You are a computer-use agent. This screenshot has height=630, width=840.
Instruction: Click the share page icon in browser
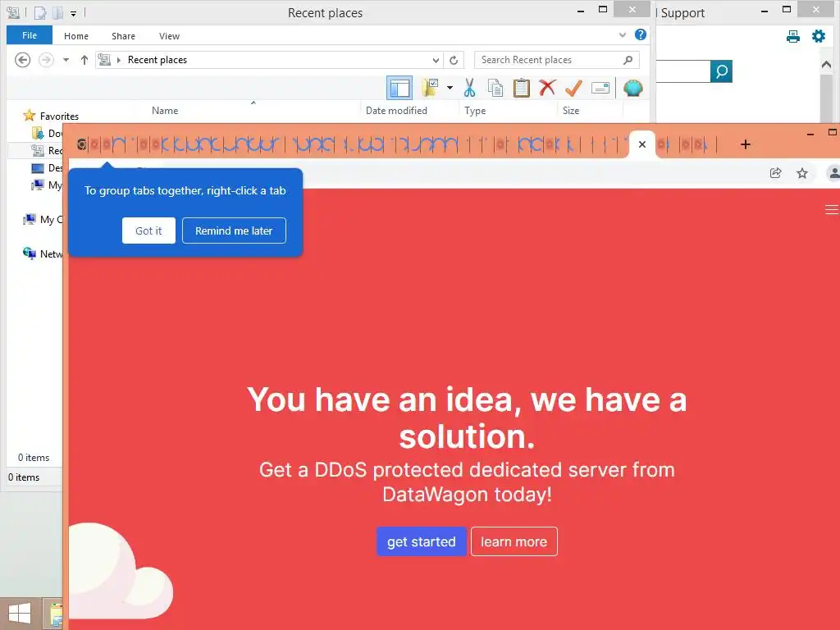pos(775,172)
